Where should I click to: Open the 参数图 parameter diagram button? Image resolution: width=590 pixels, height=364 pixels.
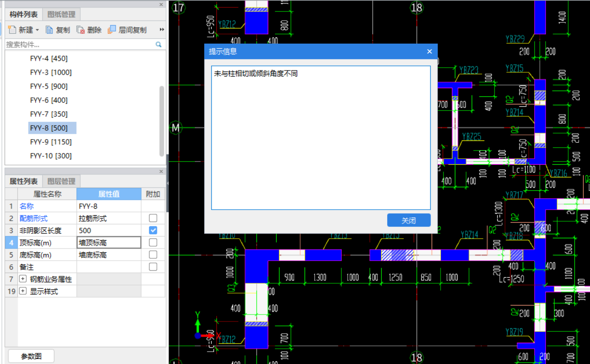point(31,356)
